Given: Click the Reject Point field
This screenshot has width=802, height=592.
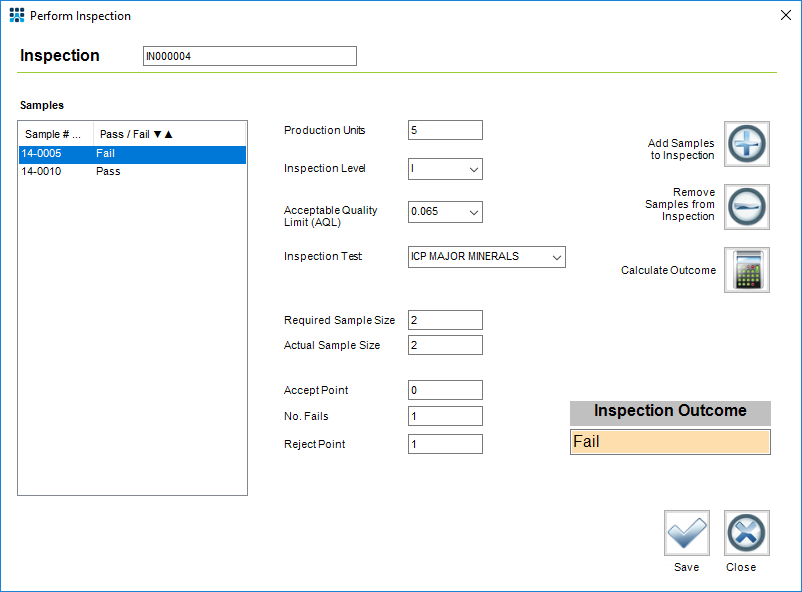Looking at the screenshot, I should point(445,444).
